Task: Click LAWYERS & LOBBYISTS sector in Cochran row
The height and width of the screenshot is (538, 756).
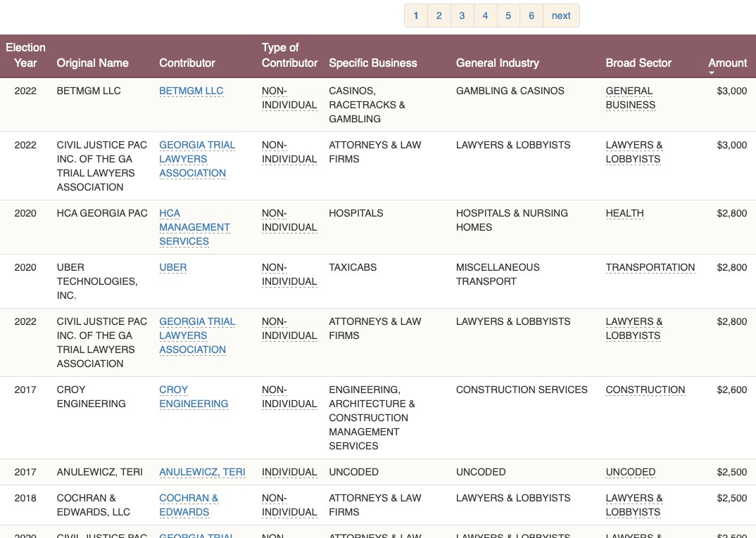Action: [634, 505]
